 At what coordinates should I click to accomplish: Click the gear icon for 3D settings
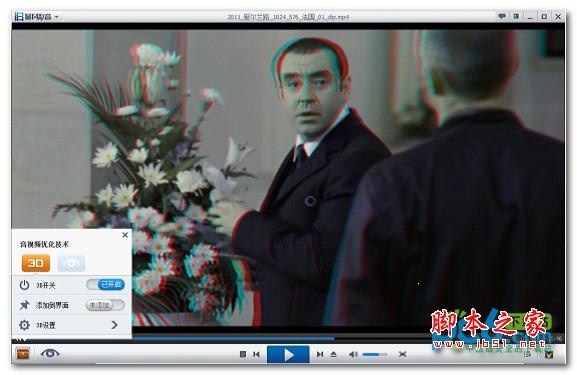click(24, 325)
